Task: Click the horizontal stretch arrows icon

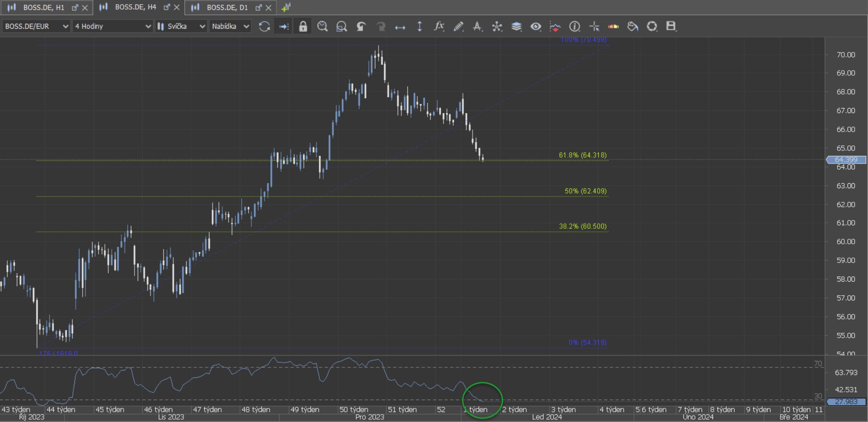Action: [400, 27]
